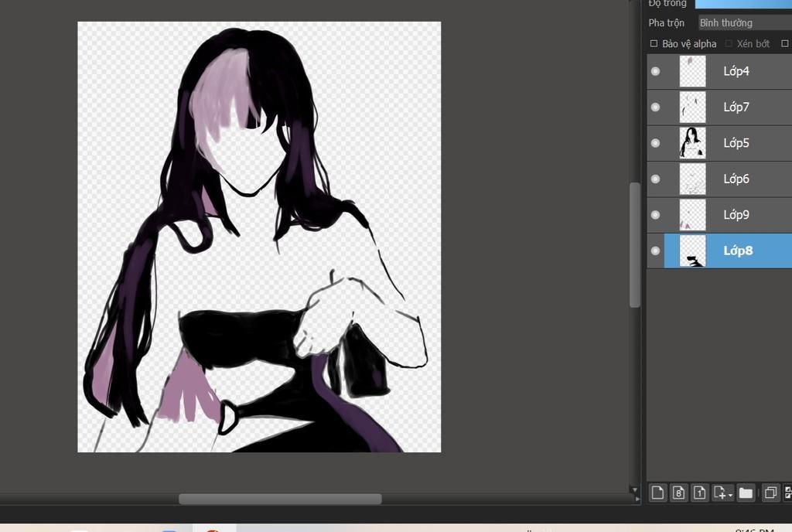Screen dimensions: 792x532
Task: Click the Lớp8 layer thumbnail
Action: tap(692, 251)
